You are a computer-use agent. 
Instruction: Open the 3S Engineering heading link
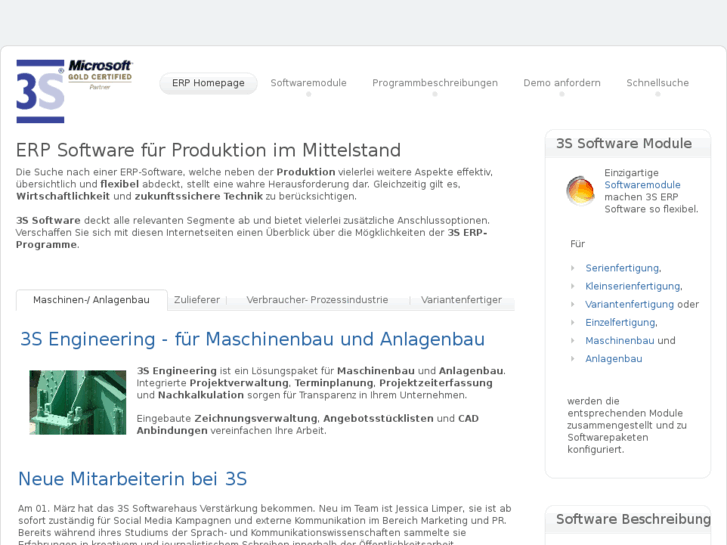click(253, 340)
